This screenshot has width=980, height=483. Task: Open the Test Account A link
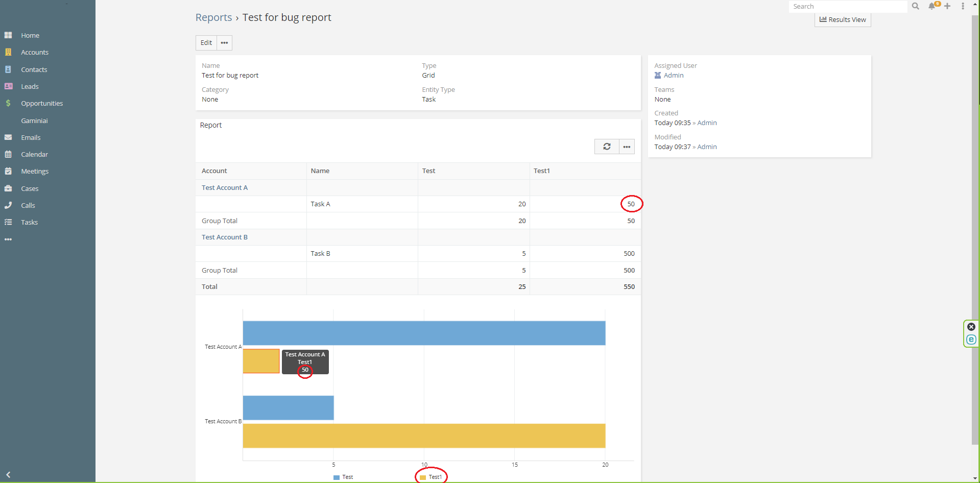click(x=224, y=187)
